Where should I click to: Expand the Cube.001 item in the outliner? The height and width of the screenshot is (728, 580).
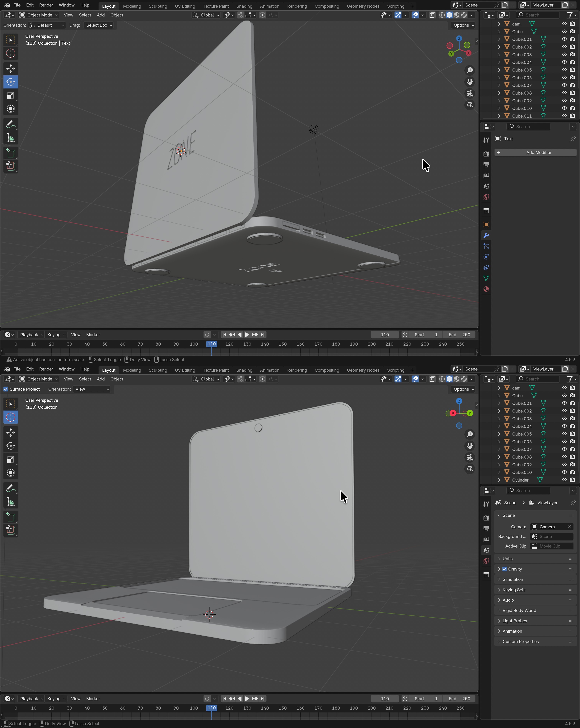[499, 39]
